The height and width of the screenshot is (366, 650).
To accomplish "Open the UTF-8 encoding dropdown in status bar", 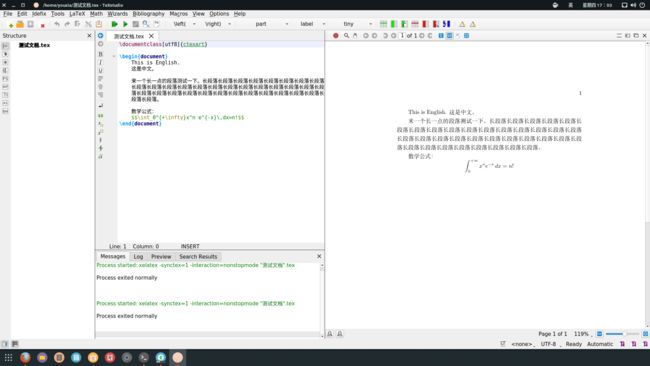I will pyautogui.click(x=550, y=344).
